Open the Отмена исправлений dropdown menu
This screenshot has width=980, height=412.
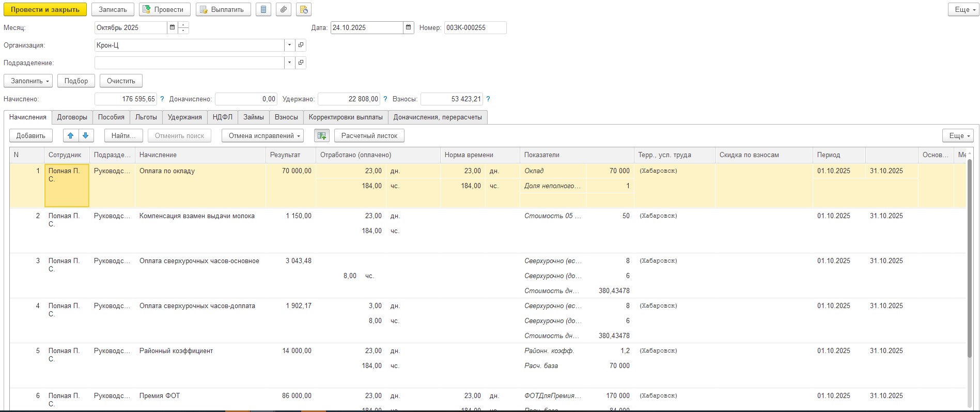coord(262,136)
